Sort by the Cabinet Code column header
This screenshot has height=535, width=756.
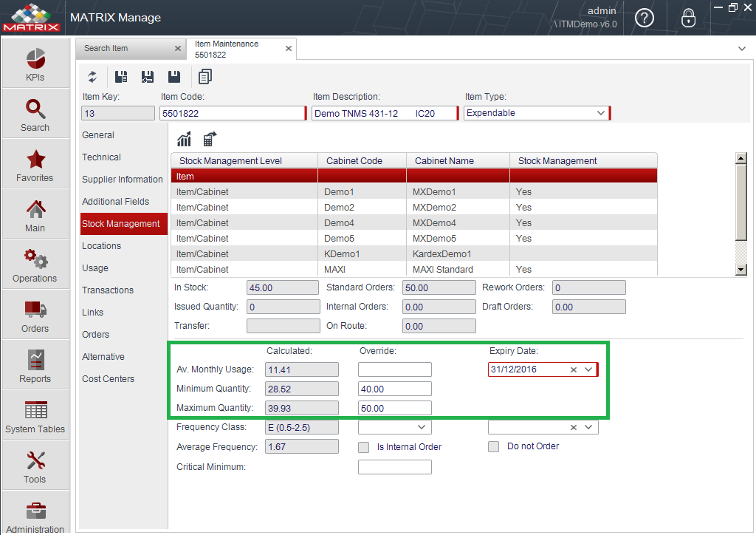pyautogui.click(x=362, y=160)
